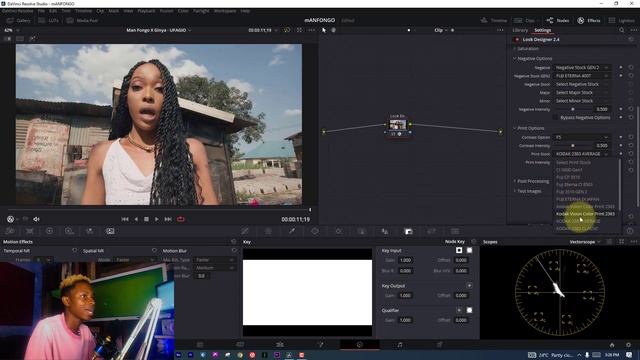Reset the Negative Intensity parameter
The image size is (640, 360).
tap(631, 109)
